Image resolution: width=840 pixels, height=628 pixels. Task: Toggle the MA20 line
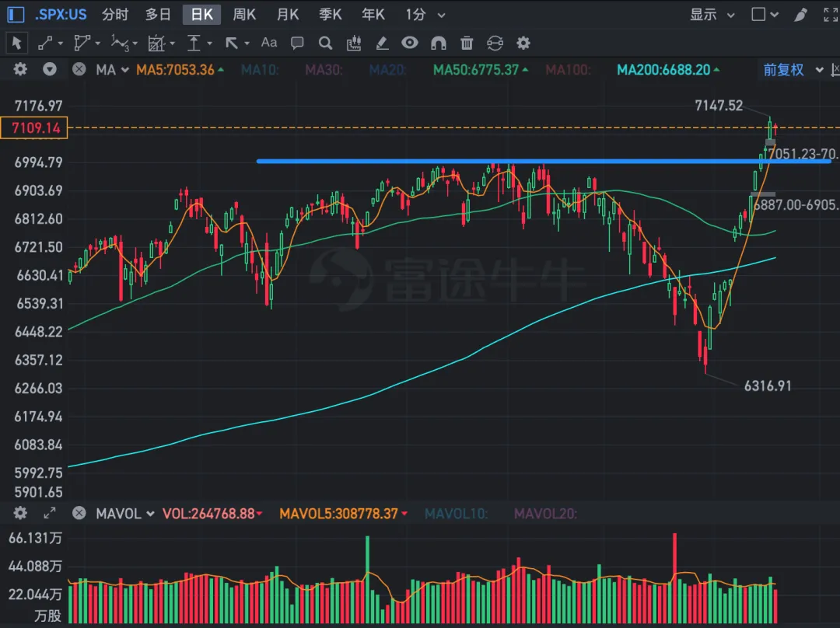tap(387, 70)
